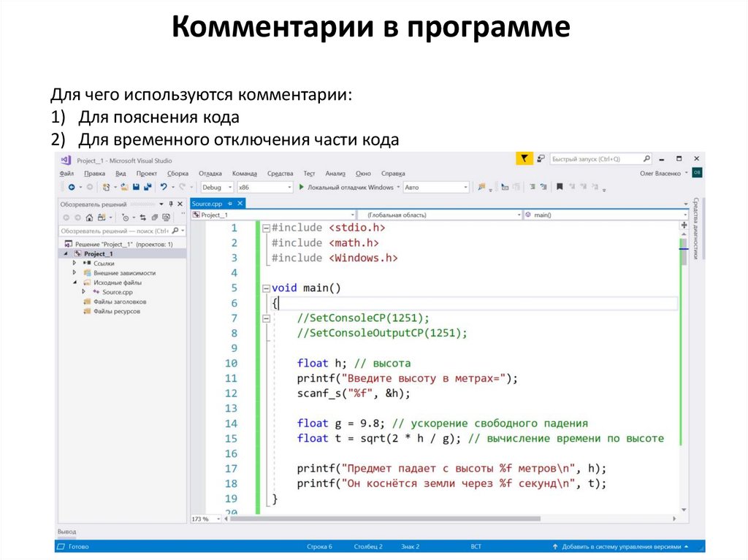This screenshot has height=560, width=748.
Task: Open the main() member dropdown
Action: pos(606,215)
